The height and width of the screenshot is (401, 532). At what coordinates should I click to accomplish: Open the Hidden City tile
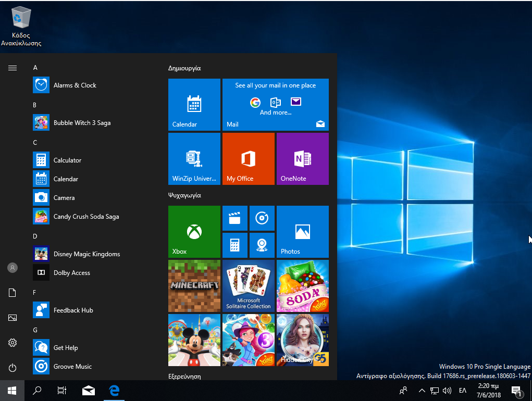[x=303, y=340]
